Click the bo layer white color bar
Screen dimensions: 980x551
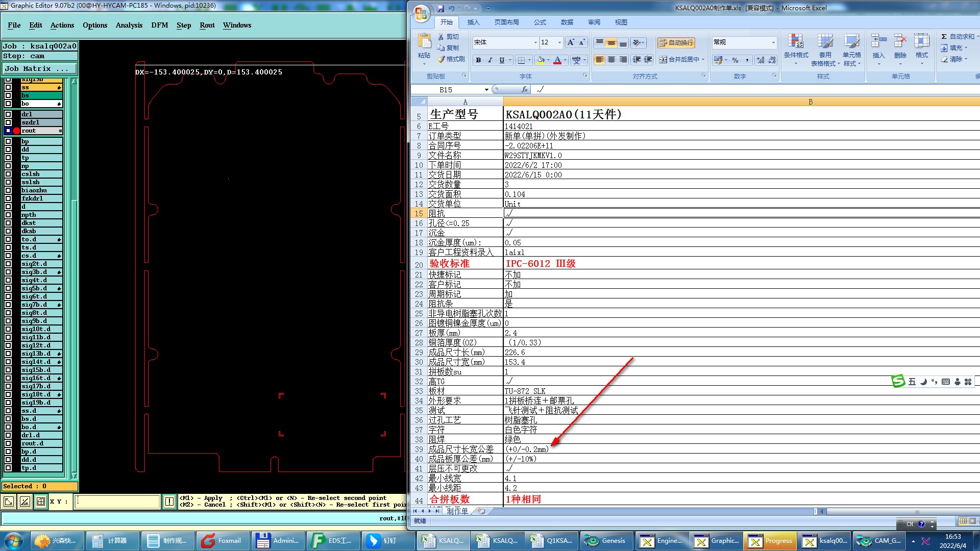pos(41,104)
